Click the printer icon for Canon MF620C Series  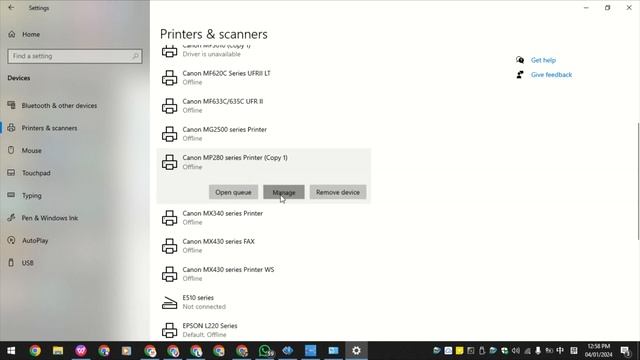click(169, 78)
